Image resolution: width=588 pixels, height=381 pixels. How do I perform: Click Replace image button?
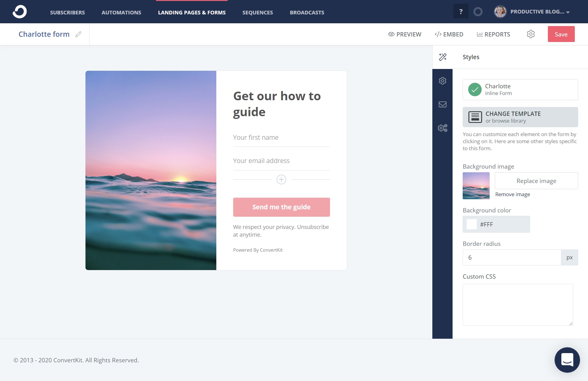pyautogui.click(x=536, y=181)
